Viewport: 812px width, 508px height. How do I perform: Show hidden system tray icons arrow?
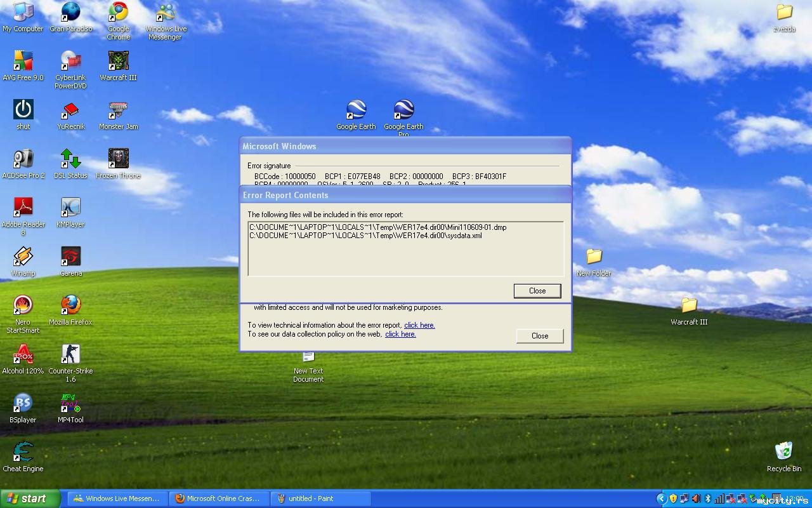pyautogui.click(x=661, y=498)
